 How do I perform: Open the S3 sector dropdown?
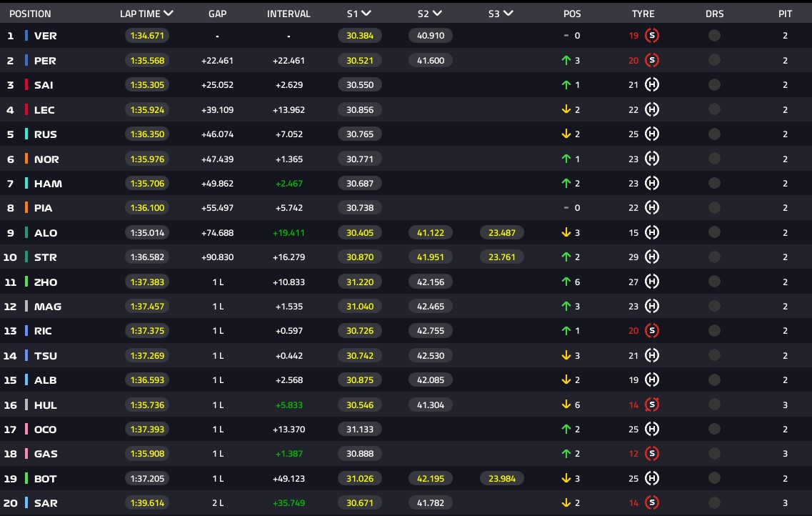point(508,14)
